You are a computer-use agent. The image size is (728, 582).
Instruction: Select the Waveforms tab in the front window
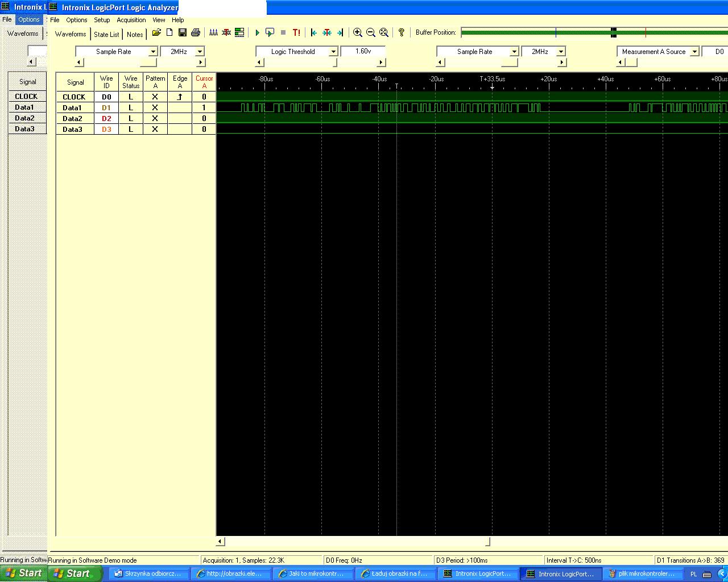point(71,34)
